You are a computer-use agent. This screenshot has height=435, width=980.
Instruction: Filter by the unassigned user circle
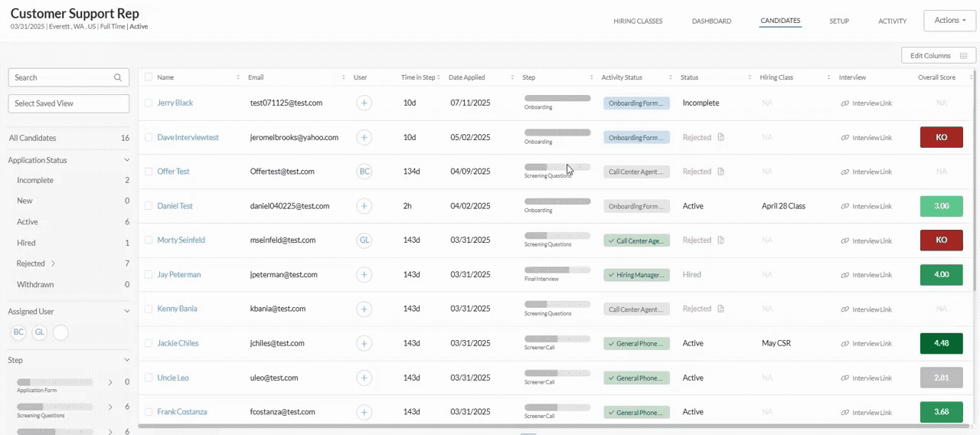[60, 332]
